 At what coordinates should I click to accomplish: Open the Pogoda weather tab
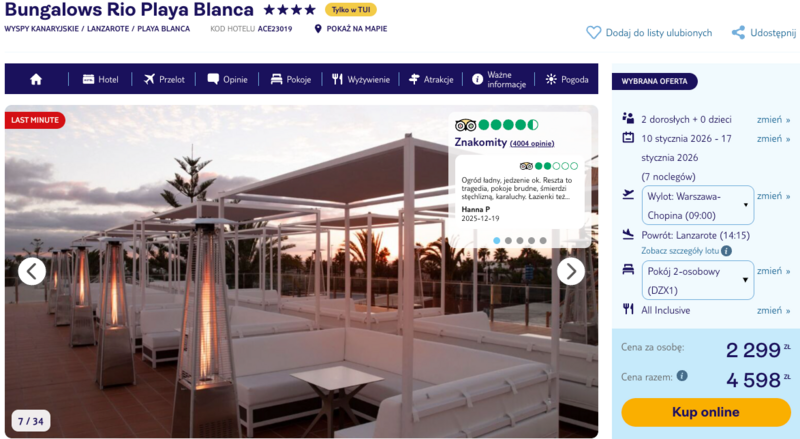click(x=567, y=79)
